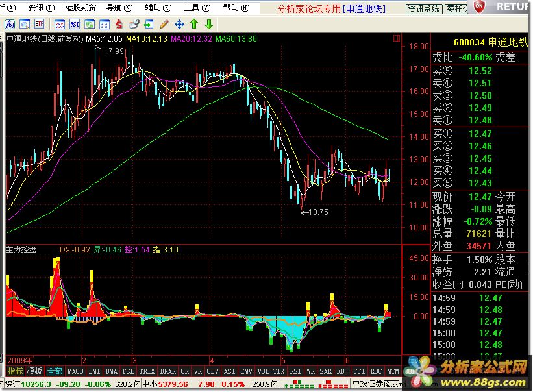Switch to the WR indicator tab
The height and width of the screenshot is (392, 533).
tap(311, 371)
